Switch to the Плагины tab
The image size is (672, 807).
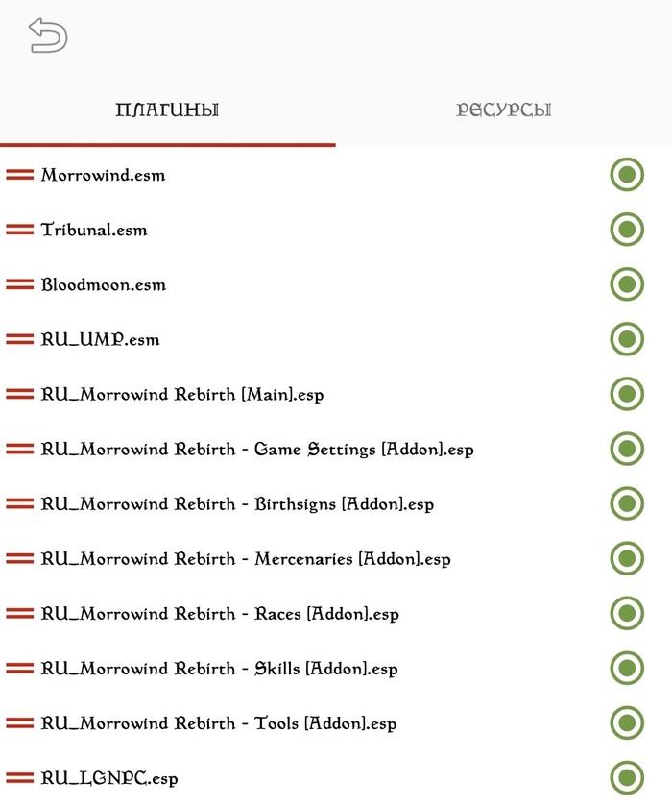[167, 110]
